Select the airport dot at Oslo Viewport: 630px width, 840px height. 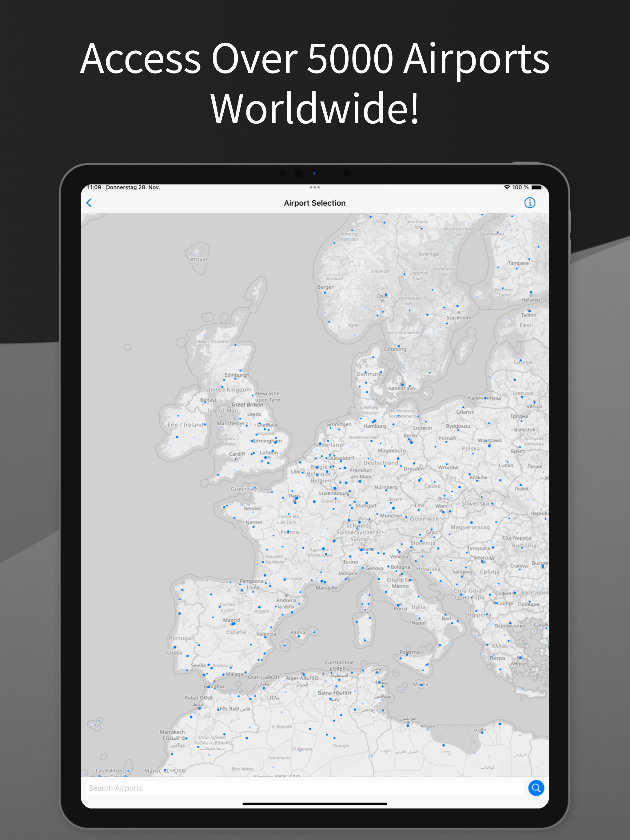[386, 295]
